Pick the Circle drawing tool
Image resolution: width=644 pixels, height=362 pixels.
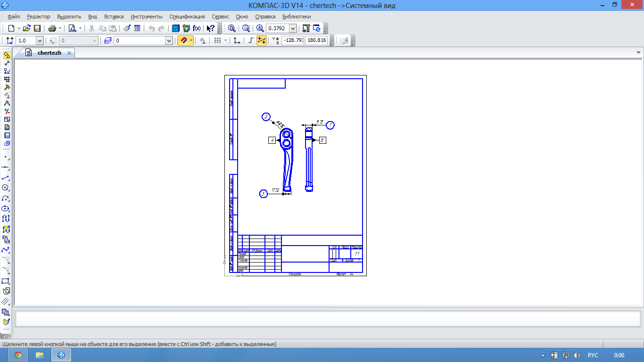pyautogui.click(x=6, y=188)
